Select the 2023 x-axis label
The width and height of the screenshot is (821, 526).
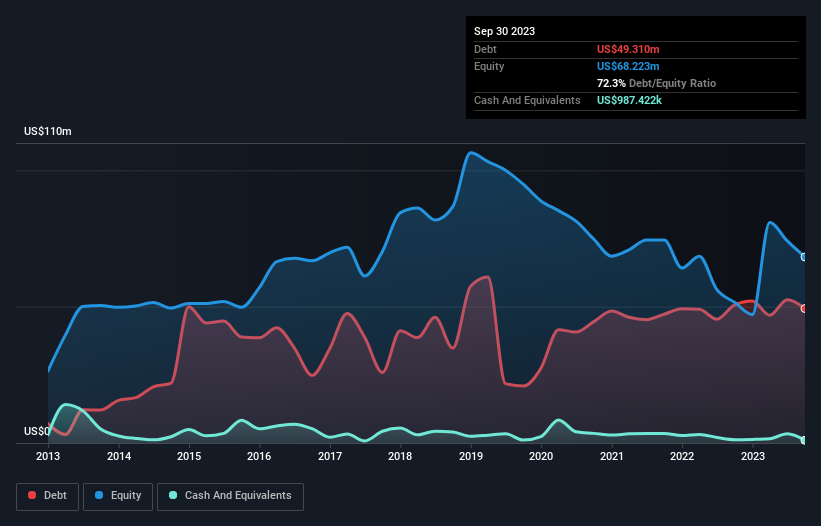[x=752, y=457]
